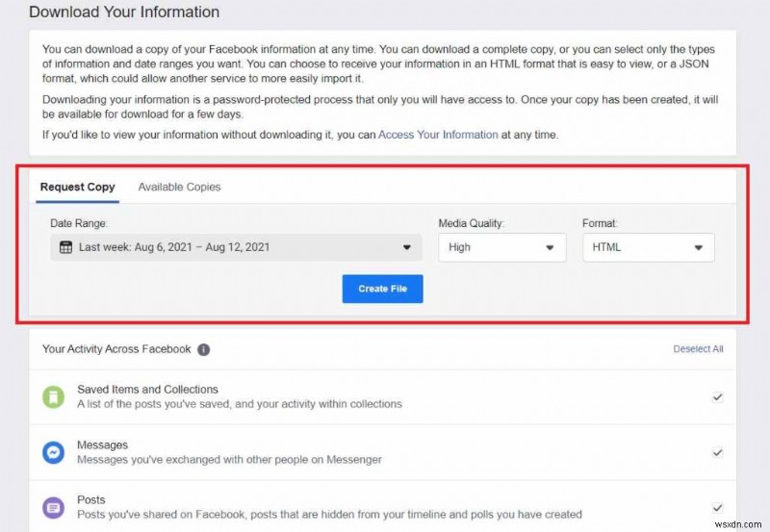Screen dimensions: 770x532
Task: Click the green Saved Items and Collections icon
Action: [x=53, y=396]
